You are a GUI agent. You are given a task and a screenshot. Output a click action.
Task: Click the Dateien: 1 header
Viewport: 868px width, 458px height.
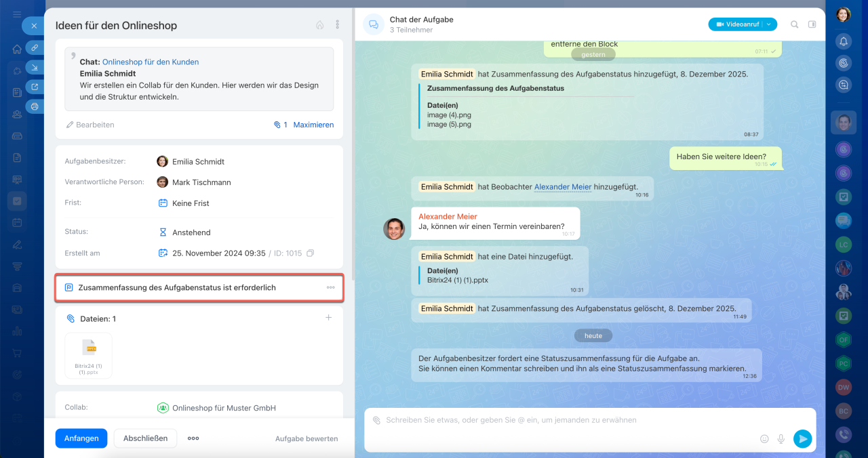(x=92, y=318)
